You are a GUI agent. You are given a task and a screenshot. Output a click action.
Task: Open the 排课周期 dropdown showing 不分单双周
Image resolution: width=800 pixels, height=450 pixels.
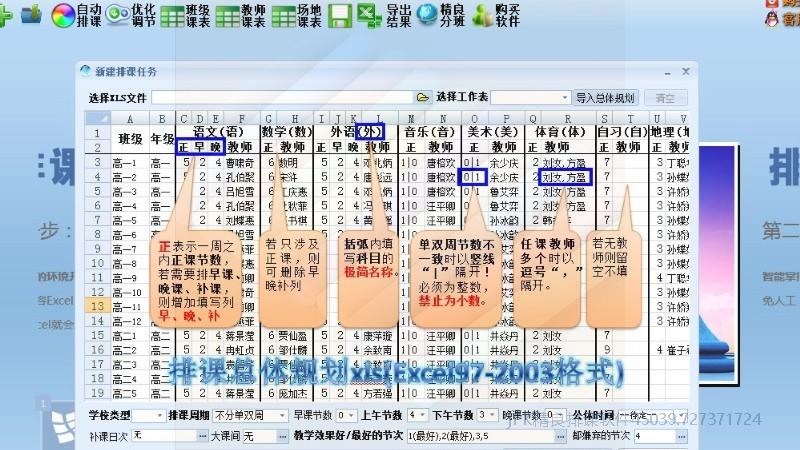250,416
